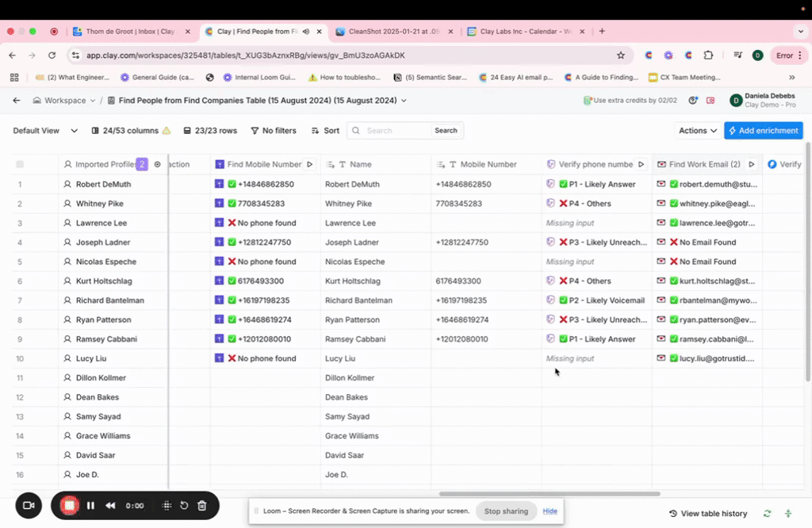Pause the Loom recording
812x528 pixels.
[x=90, y=505]
